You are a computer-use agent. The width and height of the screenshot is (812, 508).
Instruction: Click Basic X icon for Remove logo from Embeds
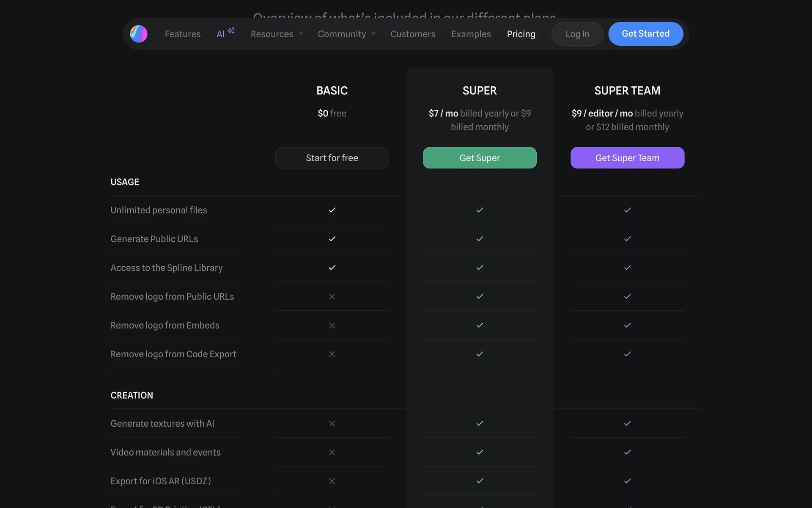point(332,325)
